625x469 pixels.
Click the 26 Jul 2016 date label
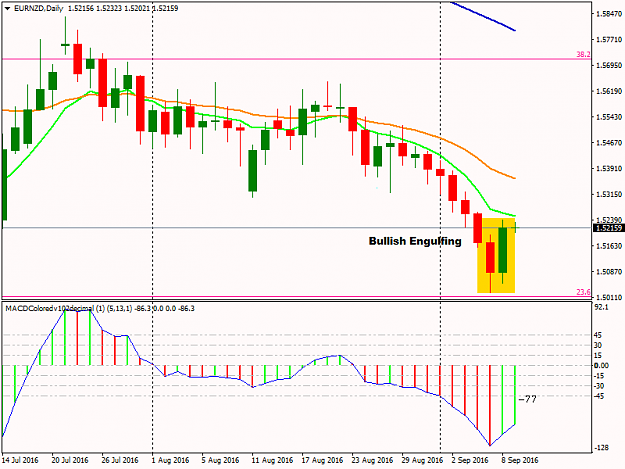tap(120, 460)
